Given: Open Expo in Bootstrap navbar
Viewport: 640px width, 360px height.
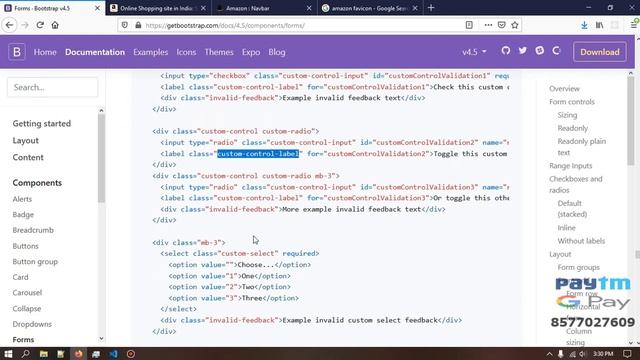Looking at the screenshot, I should [x=251, y=52].
